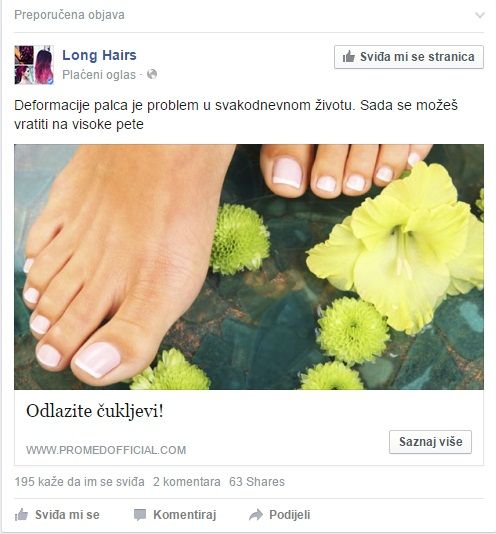Click the Komentiraj text label
Screen dimensions: 496x534
click(x=185, y=515)
